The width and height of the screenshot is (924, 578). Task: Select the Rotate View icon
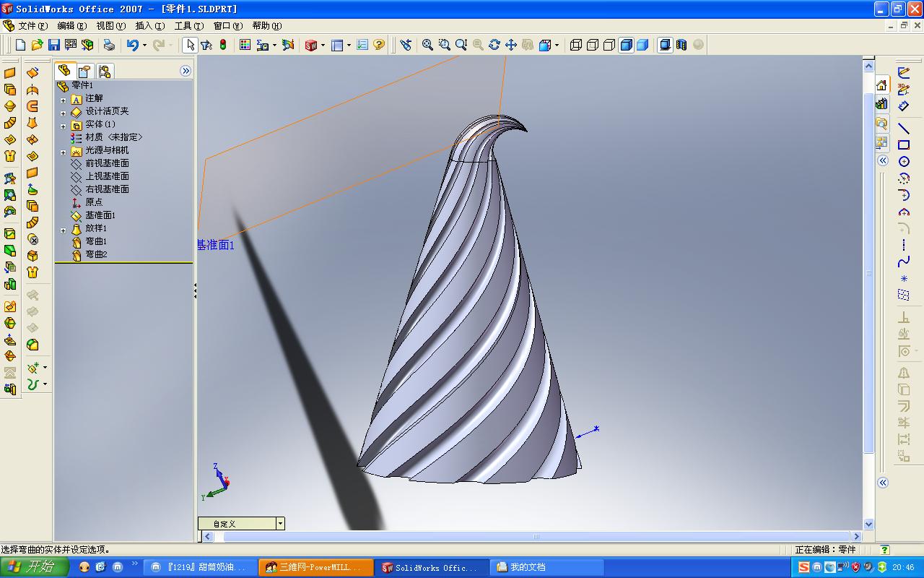tap(494, 45)
